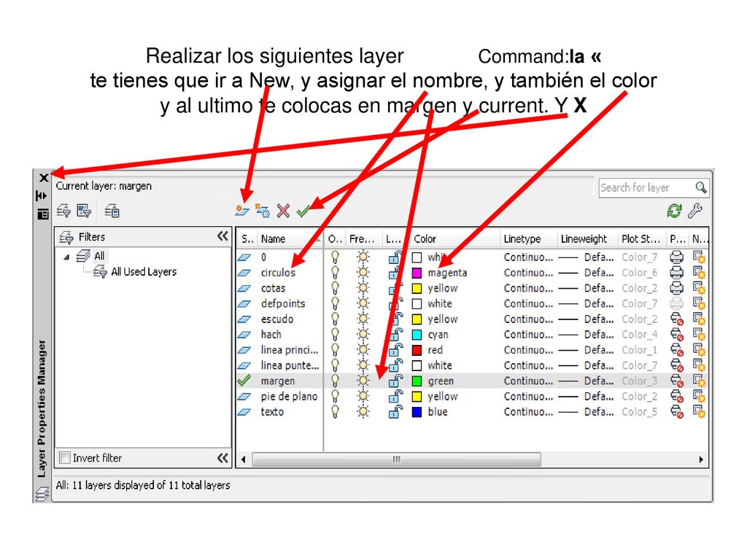Viewport: 747px width, 560px height.
Task: Open lineweight Default for cotas layer
Action: 587,288
